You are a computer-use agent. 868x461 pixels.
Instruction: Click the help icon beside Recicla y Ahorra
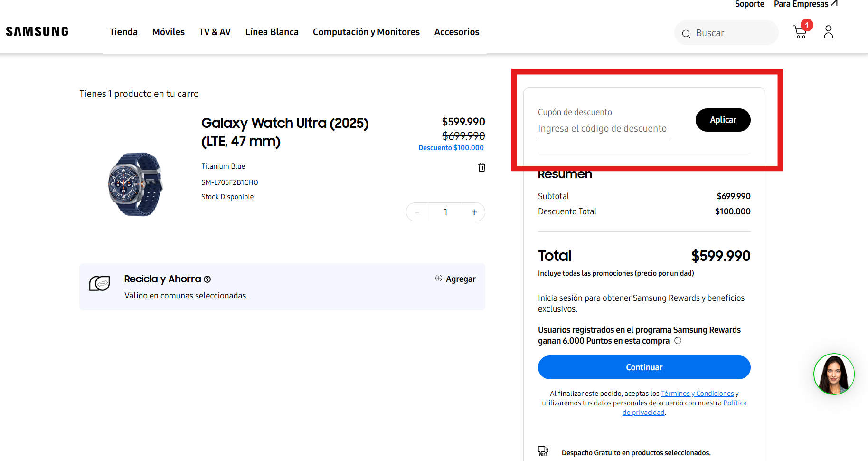click(x=208, y=279)
